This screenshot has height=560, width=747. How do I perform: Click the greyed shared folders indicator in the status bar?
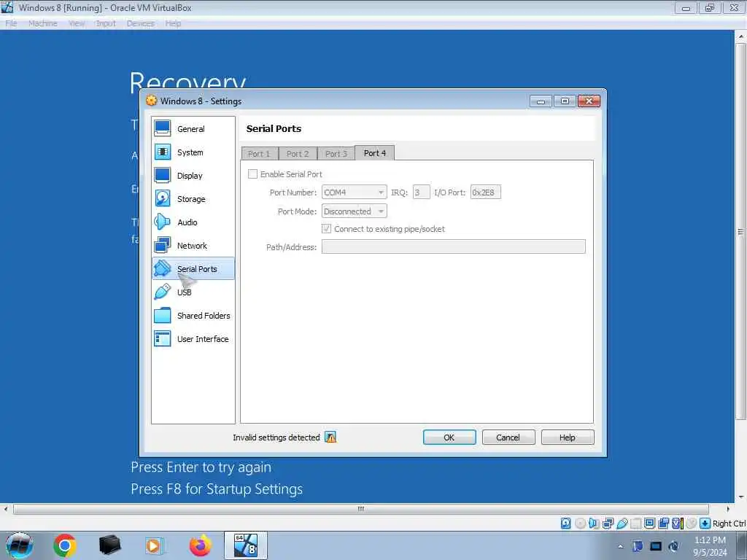635,524
